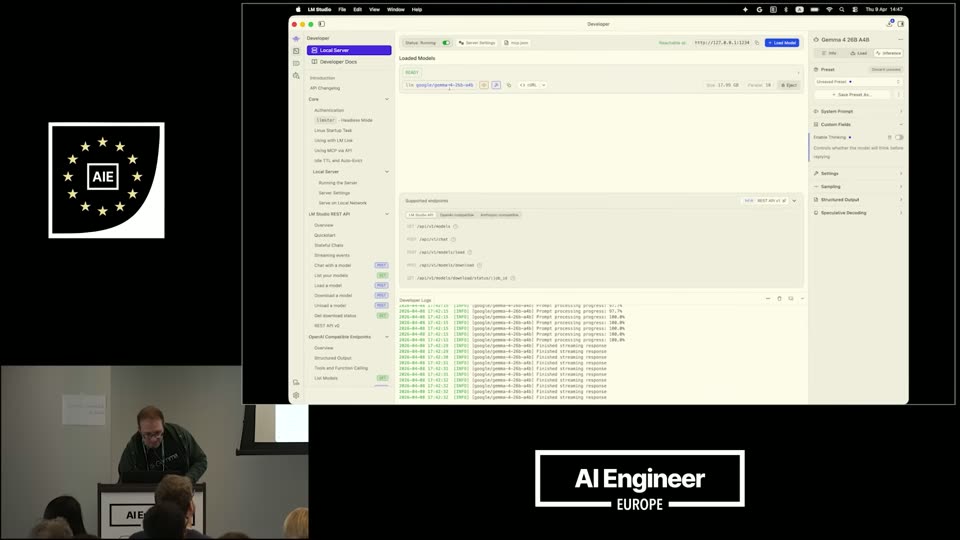
Task: Select Local Server in Developer sidebar
Action: [x=349, y=50]
